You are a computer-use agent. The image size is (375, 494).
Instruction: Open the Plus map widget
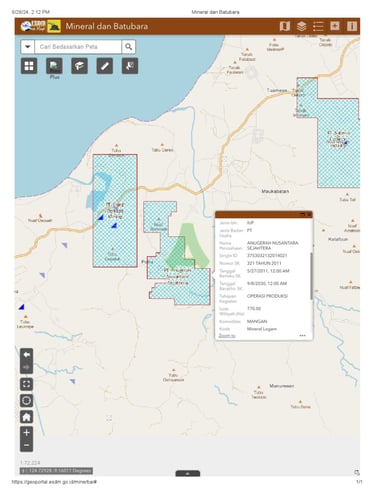point(54,66)
